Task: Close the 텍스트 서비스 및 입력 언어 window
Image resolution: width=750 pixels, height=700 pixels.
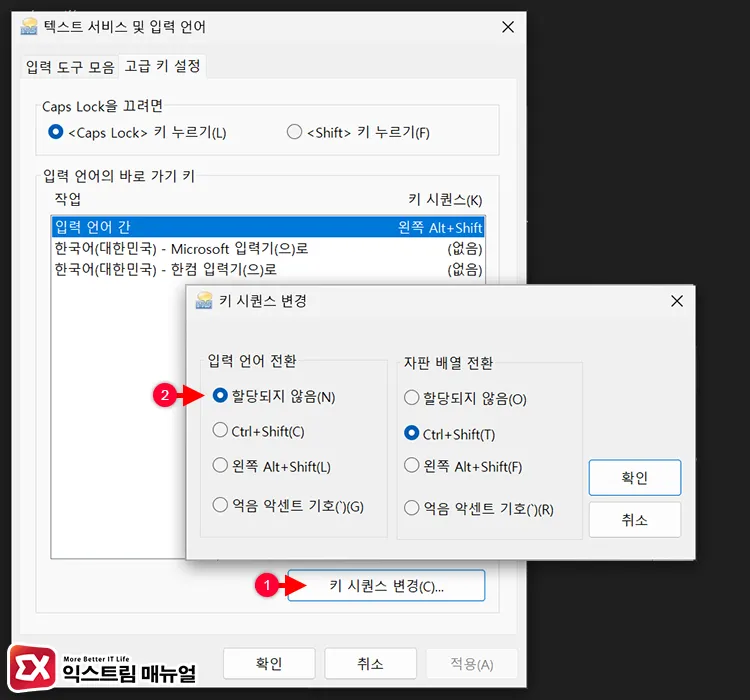Action: (508, 27)
